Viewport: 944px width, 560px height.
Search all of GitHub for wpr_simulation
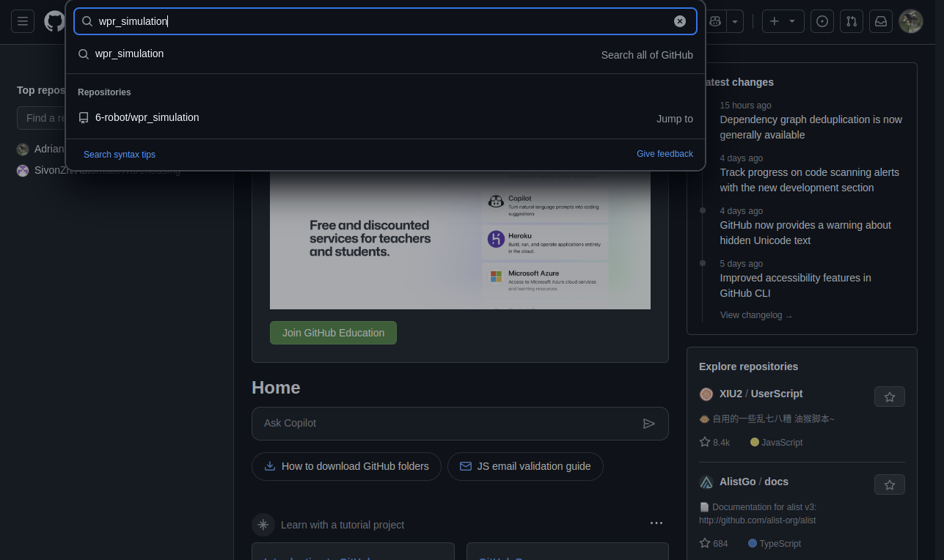pyautogui.click(x=385, y=54)
